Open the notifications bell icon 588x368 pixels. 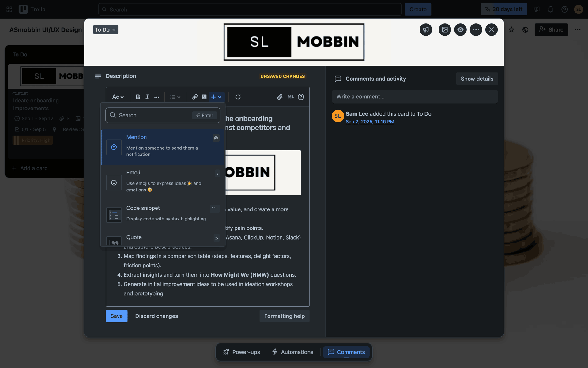pos(551,10)
